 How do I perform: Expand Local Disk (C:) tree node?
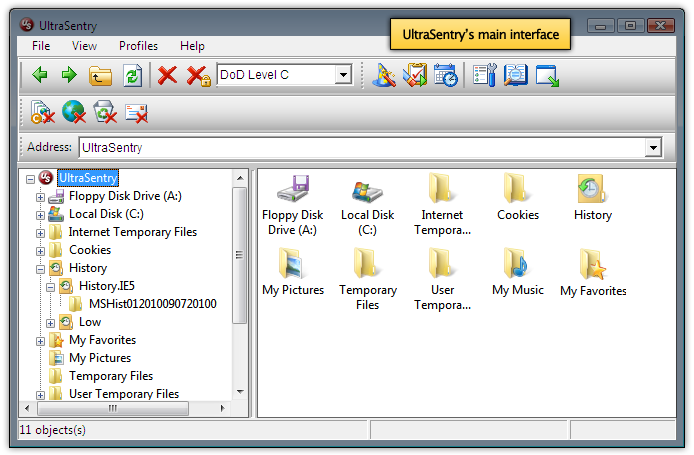tap(40, 216)
